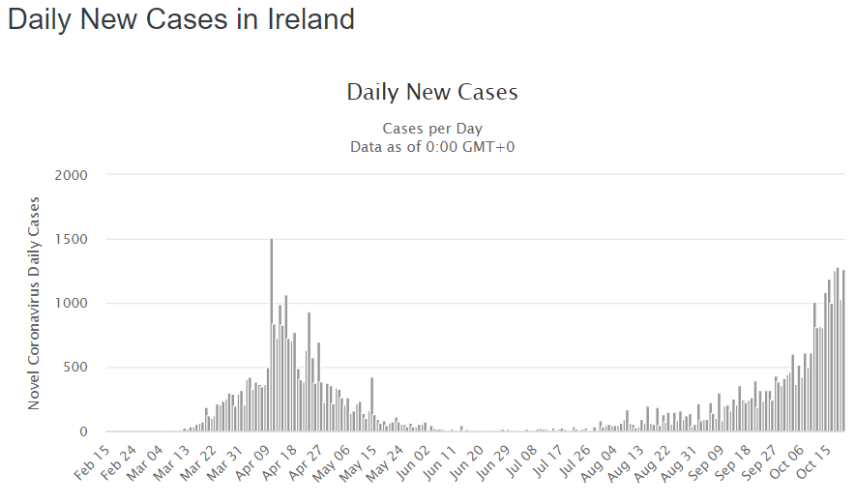Screen dimensions: 856x504
Task: Select the tallest bar reaching 1500 cases
Action: point(271,339)
